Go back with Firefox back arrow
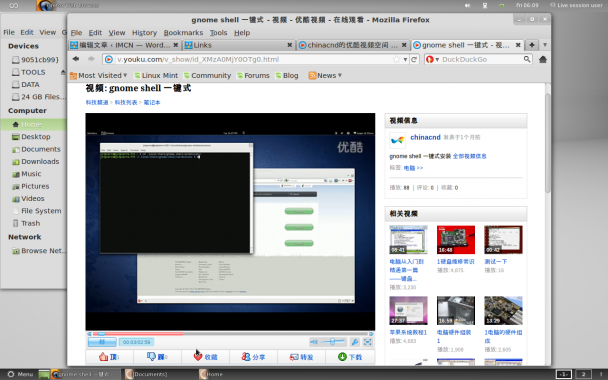Image resolution: width=608 pixels, height=380 pixels. coord(76,59)
